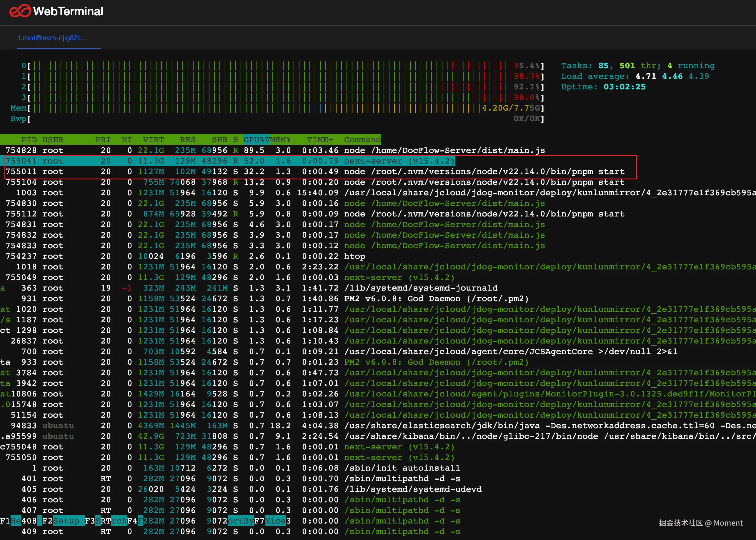Click the TIME+ column header
756x540 pixels.
pos(320,140)
